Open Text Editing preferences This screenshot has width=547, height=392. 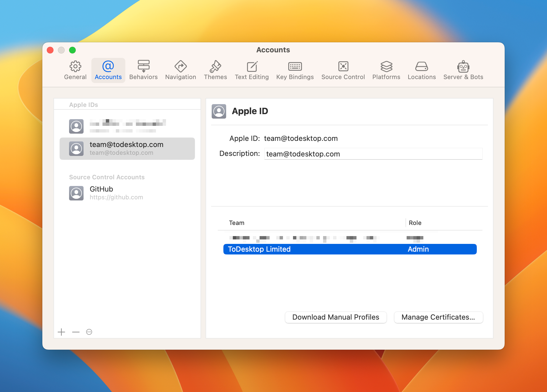[x=252, y=70]
